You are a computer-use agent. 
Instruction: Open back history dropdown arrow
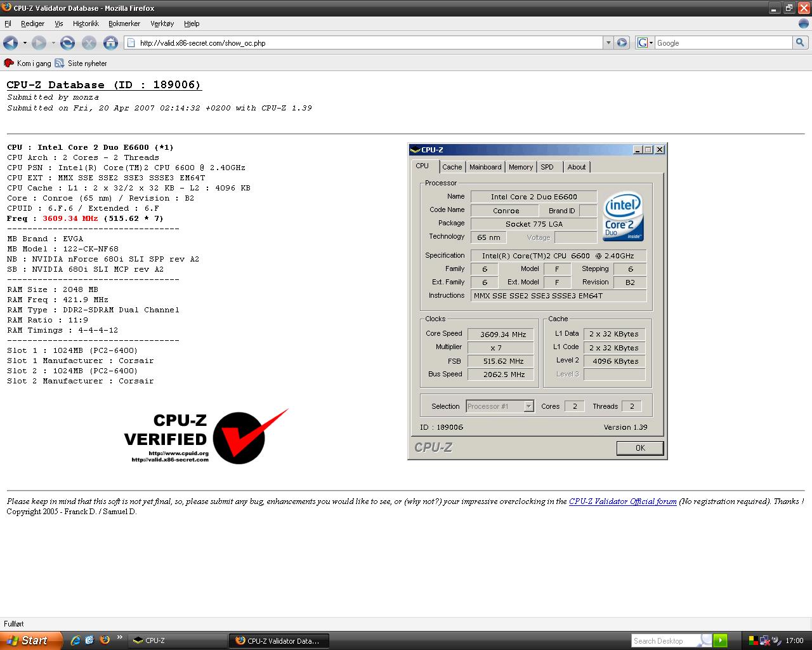tap(25, 43)
